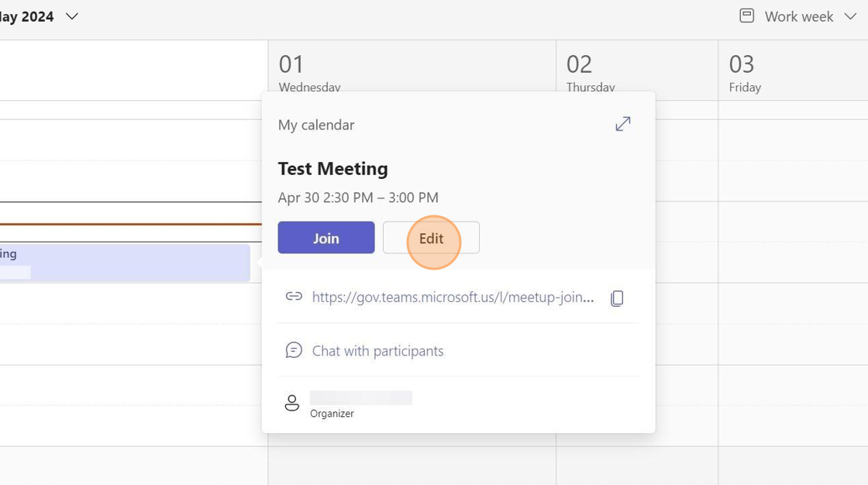The width and height of the screenshot is (868, 485).
Task: Join the Test Meeting
Action: click(x=326, y=238)
